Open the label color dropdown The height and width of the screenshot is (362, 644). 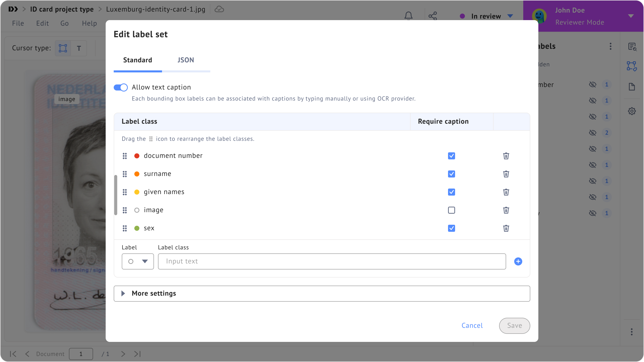click(138, 261)
